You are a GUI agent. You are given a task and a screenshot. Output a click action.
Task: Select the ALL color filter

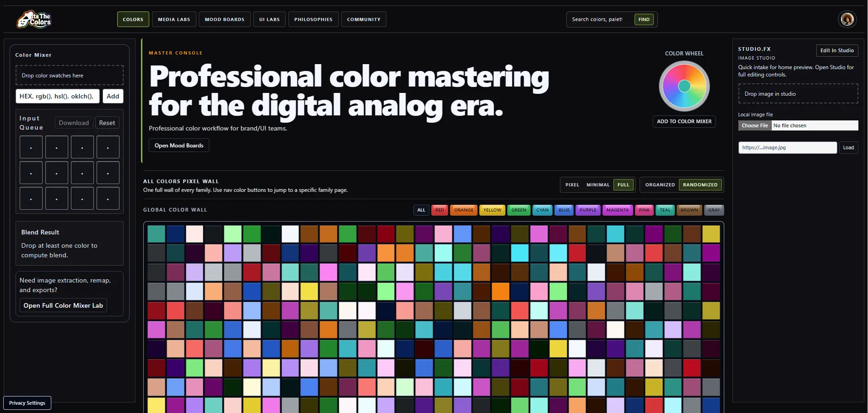[x=421, y=210]
